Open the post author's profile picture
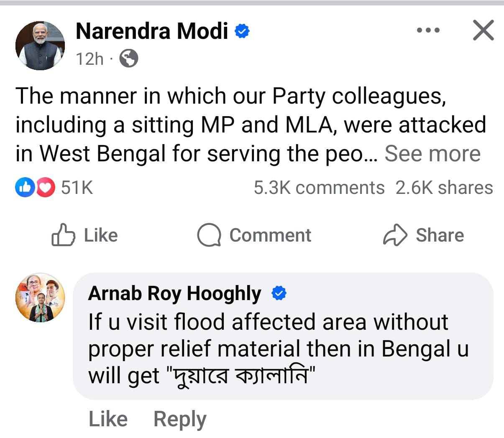 (x=40, y=46)
